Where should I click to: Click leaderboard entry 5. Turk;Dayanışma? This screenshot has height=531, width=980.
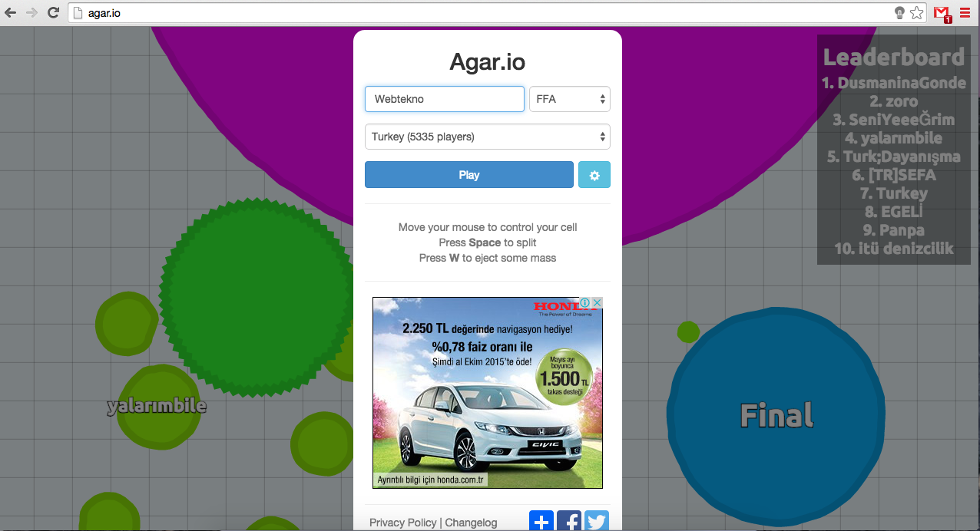tap(894, 157)
